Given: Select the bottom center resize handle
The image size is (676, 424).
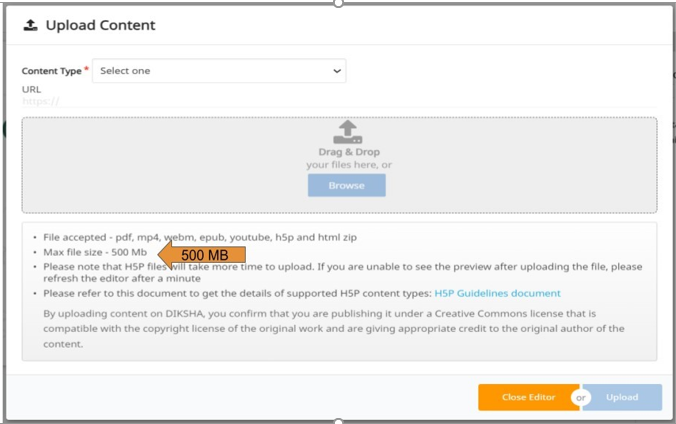Looking at the screenshot, I should pyautogui.click(x=338, y=421).
